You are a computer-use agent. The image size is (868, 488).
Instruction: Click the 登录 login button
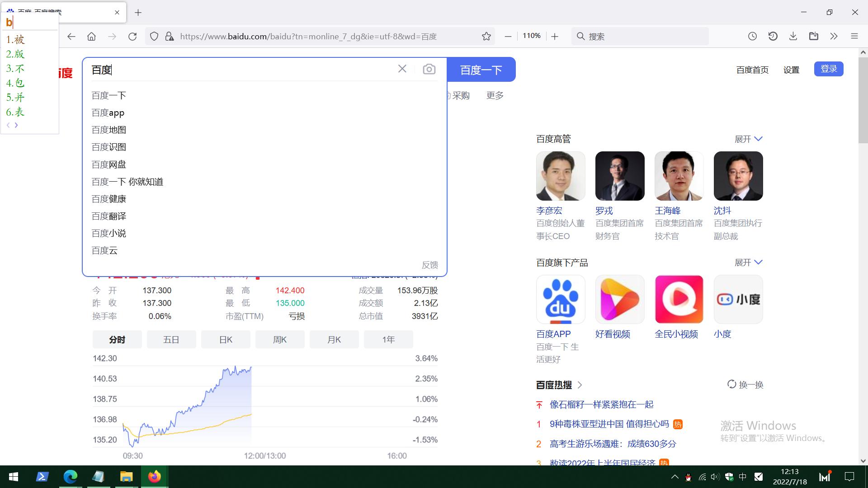tap(829, 69)
